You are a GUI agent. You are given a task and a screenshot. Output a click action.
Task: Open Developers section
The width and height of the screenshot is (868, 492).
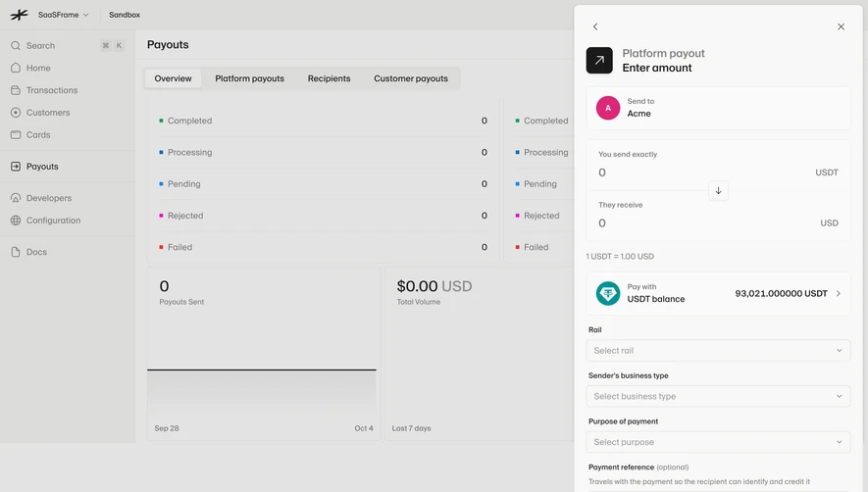coord(49,198)
